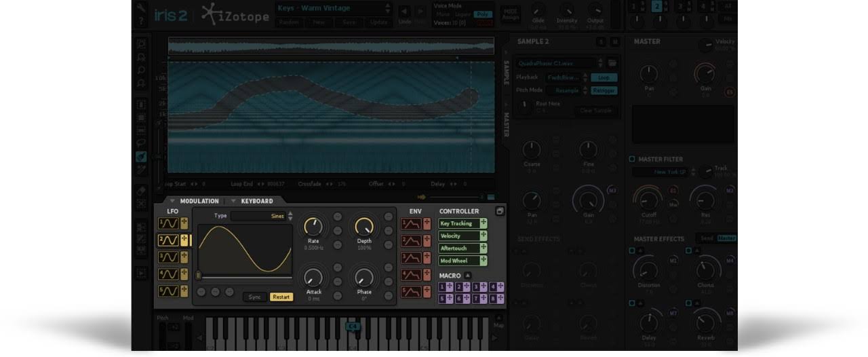
Task: Select envelope 4 shape button
Action: coord(411,274)
